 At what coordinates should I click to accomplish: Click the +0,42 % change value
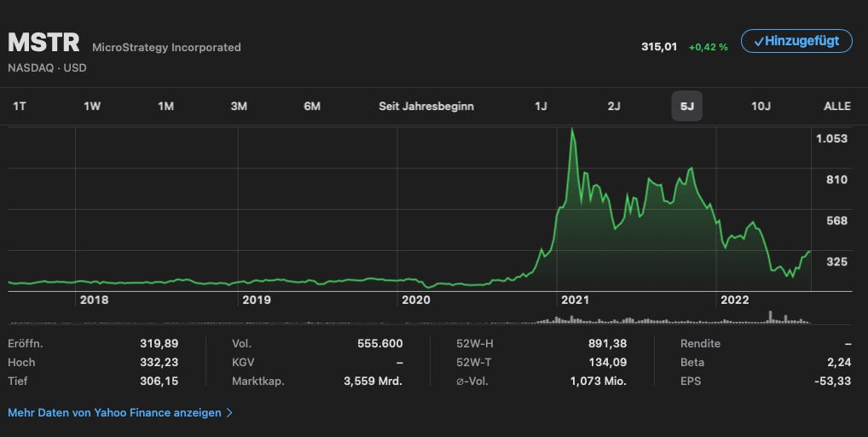click(708, 48)
